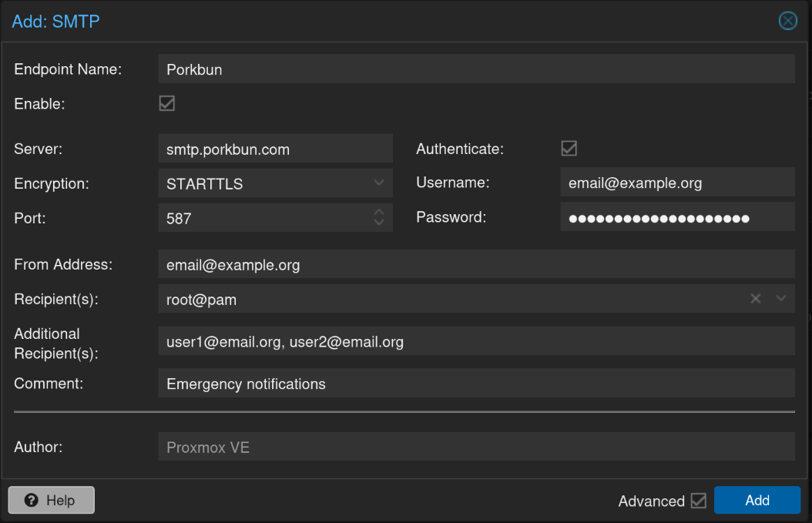Expand the Recipient(s) dropdown arrow
The height and width of the screenshot is (523, 812).
(x=781, y=298)
